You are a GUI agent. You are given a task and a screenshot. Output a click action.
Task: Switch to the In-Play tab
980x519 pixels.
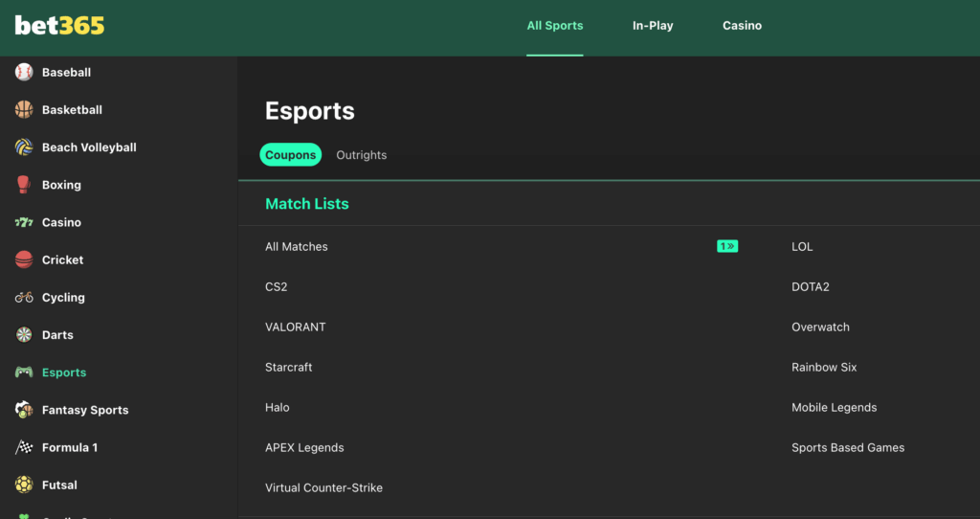653,26
